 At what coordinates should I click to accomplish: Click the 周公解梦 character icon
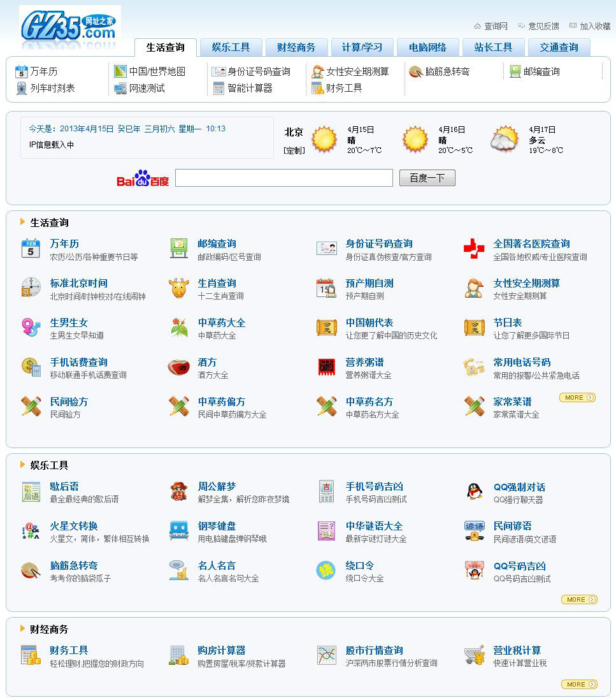coord(178,491)
